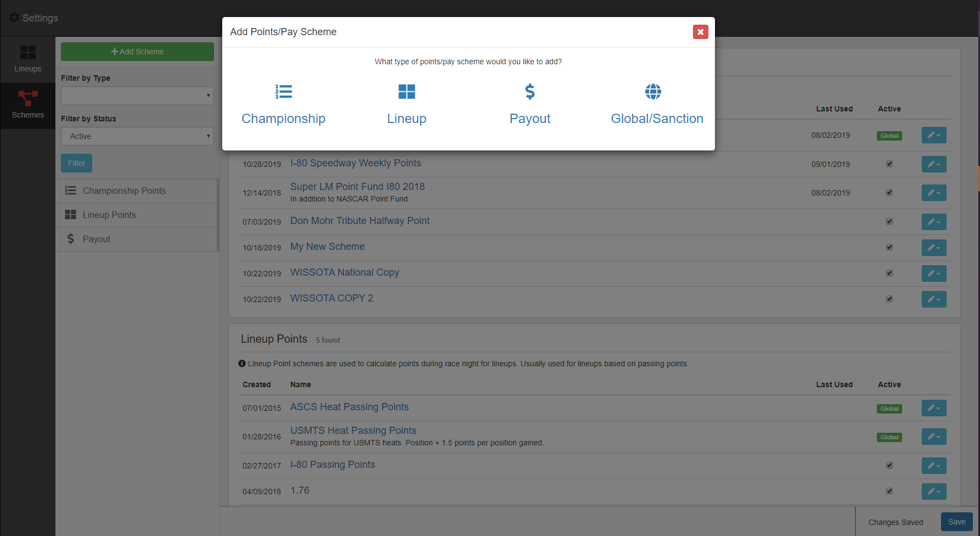The height and width of the screenshot is (536, 980).
Task: Open edit dropdown for WISSOTA COPY 2
Action: tap(933, 299)
